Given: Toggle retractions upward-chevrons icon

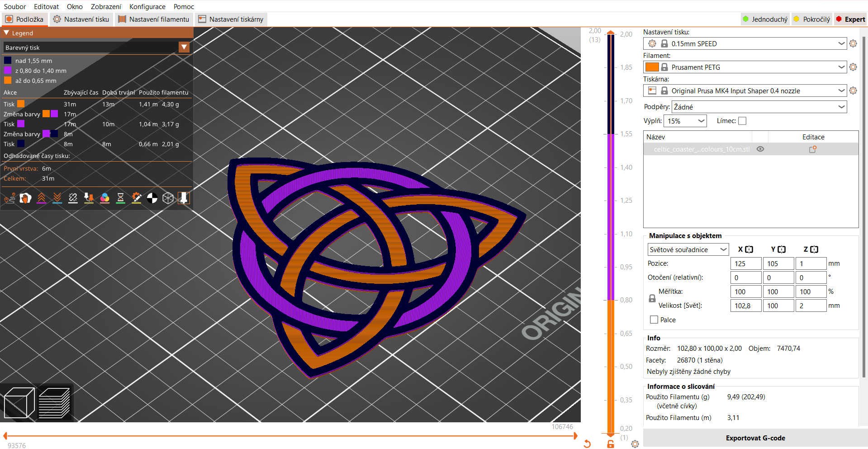Looking at the screenshot, I should [x=41, y=198].
